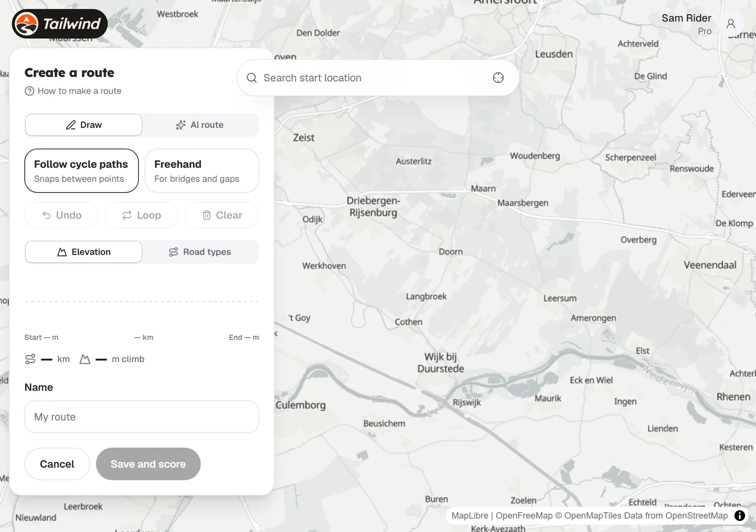
Task: Click the locate-me crosshair icon
Action: click(498, 78)
